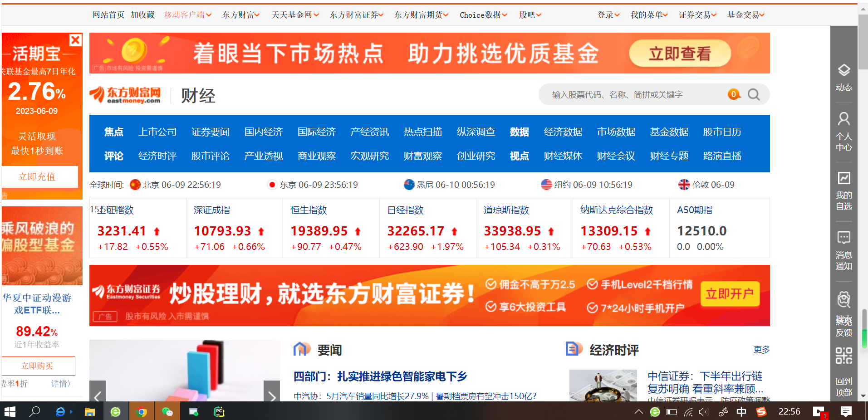Click the 要闻 section house icon

pos(302,349)
